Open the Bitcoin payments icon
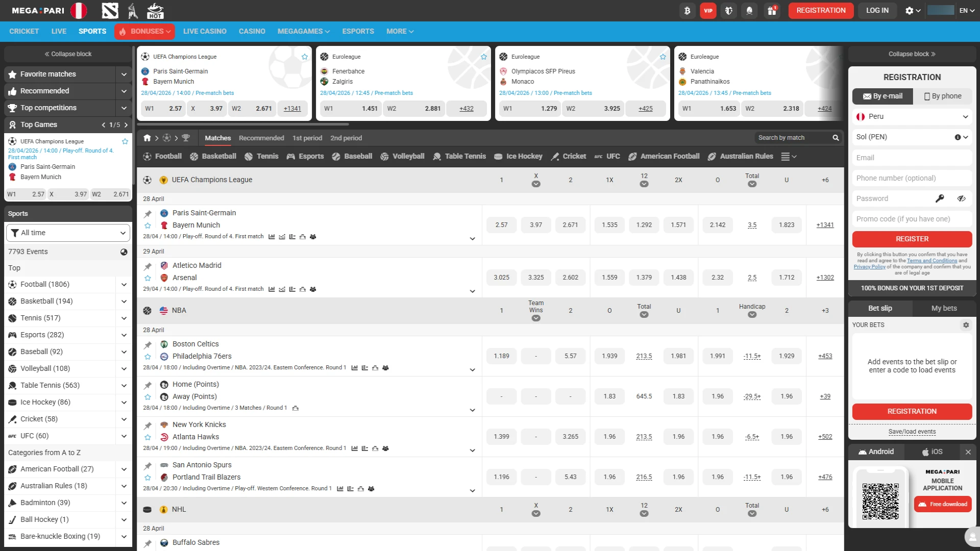Image resolution: width=980 pixels, height=551 pixels. (x=687, y=11)
